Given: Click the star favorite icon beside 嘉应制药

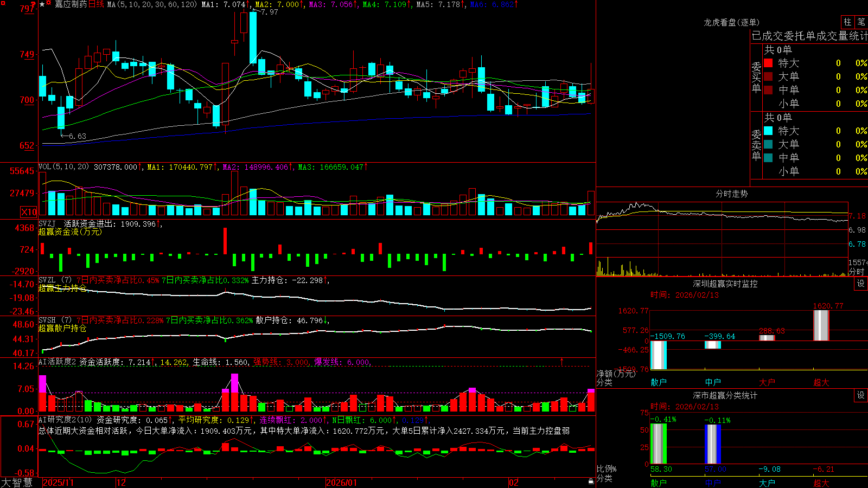Looking at the screenshot, I should (x=42, y=4).
